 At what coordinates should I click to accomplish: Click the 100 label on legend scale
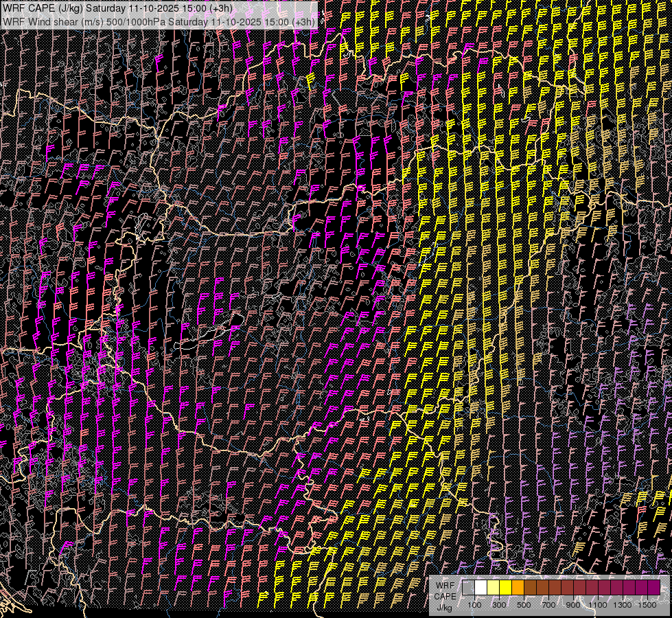coord(474,605)
